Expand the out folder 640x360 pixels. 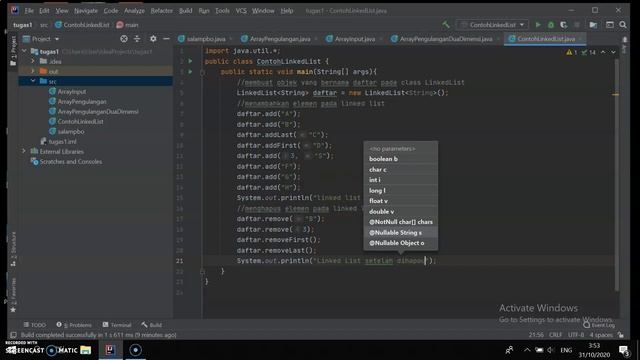click(33, 71)
